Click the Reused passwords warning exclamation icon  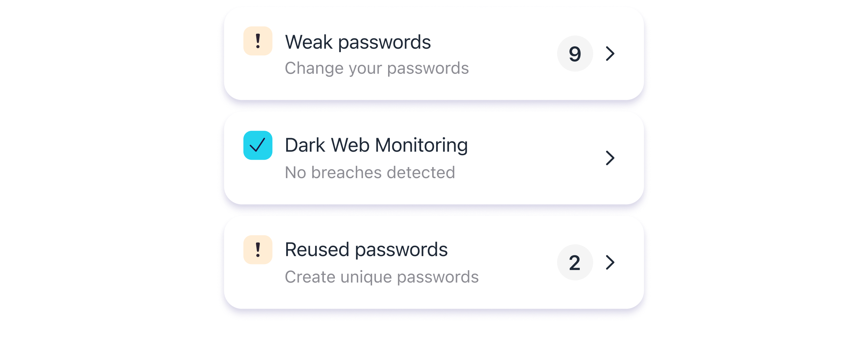click(258, 250)
